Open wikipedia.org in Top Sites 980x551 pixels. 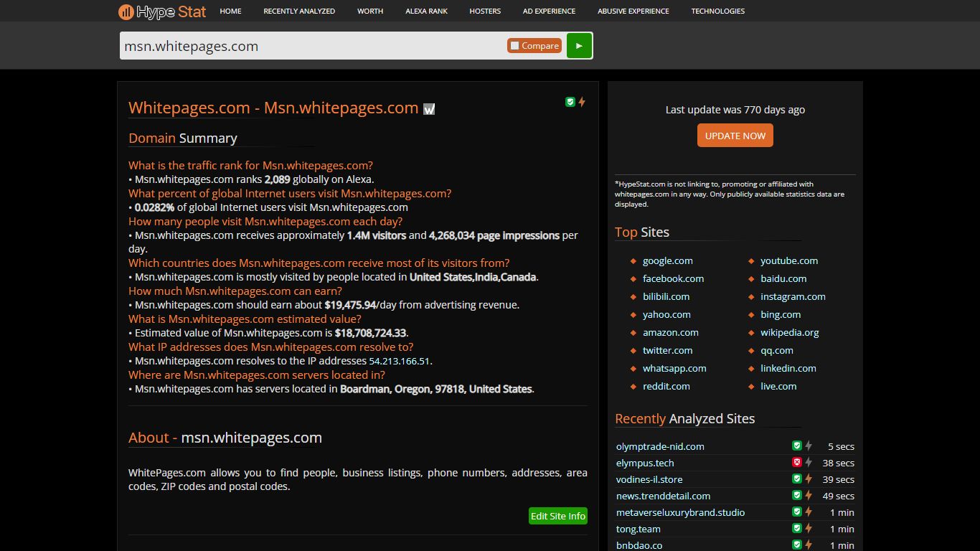tap(790, 332)
